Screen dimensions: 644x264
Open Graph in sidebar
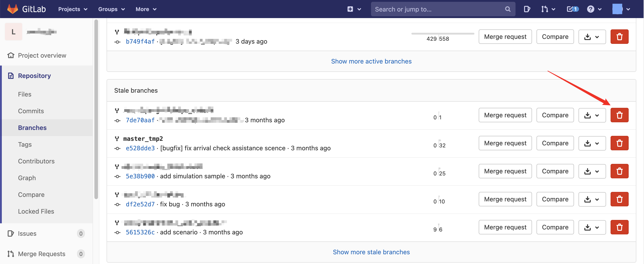(27, 178)
